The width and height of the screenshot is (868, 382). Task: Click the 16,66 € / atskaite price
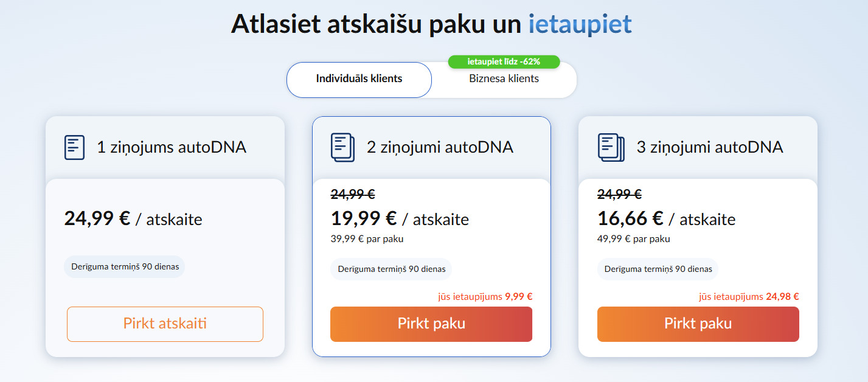pyautogui.click(x=666, y=218)
